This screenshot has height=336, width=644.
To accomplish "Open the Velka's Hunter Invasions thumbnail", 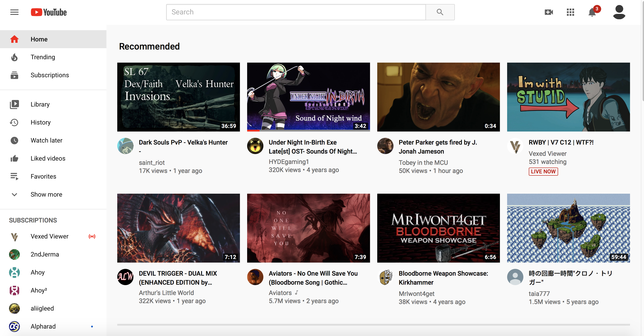I will click(179, 97).
